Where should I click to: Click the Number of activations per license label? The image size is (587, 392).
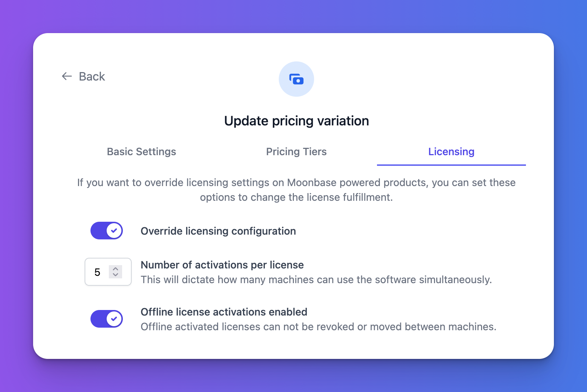[x=222, y=265]
